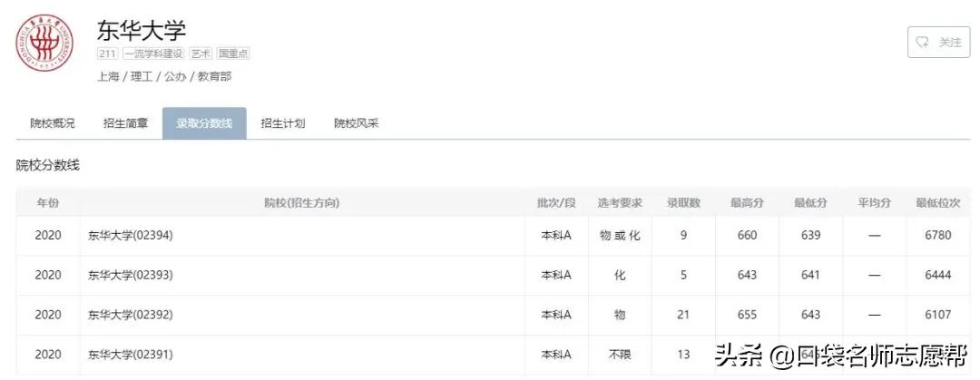Click the 一流学科建设 tag
The image size is (980, 380).
(153, 54)
